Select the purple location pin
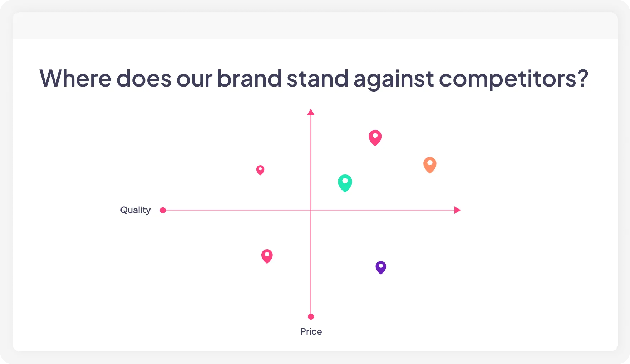 pos(381,267)
